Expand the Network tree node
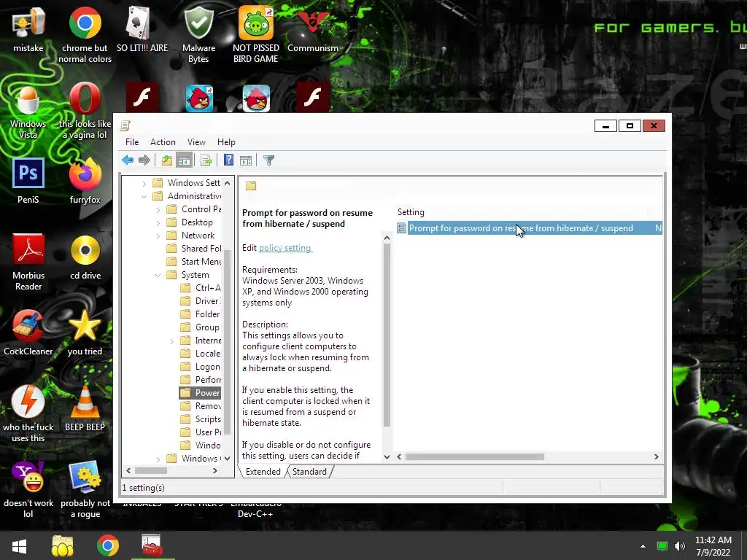Screen dimensions: 747x560 pos(158,236)
